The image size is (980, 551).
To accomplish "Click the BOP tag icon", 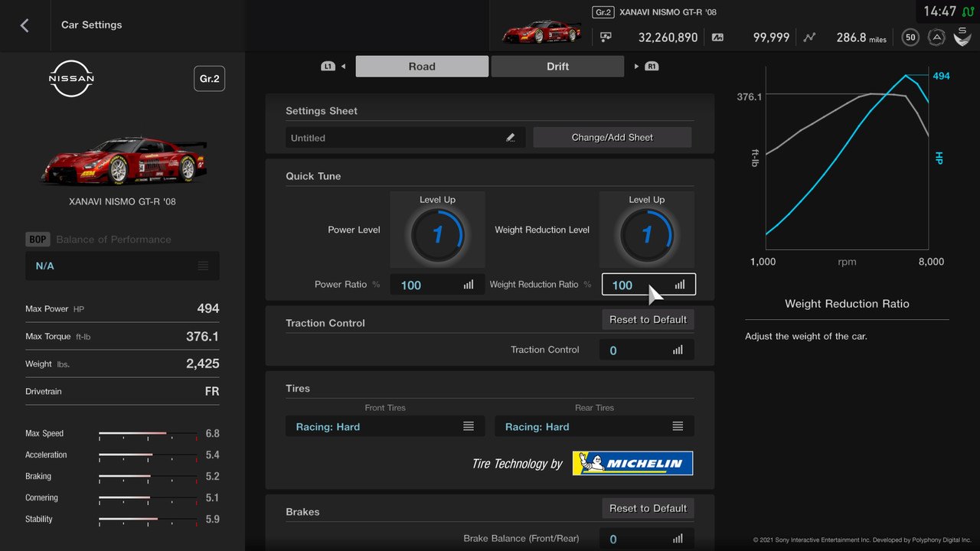I will 38,240.
